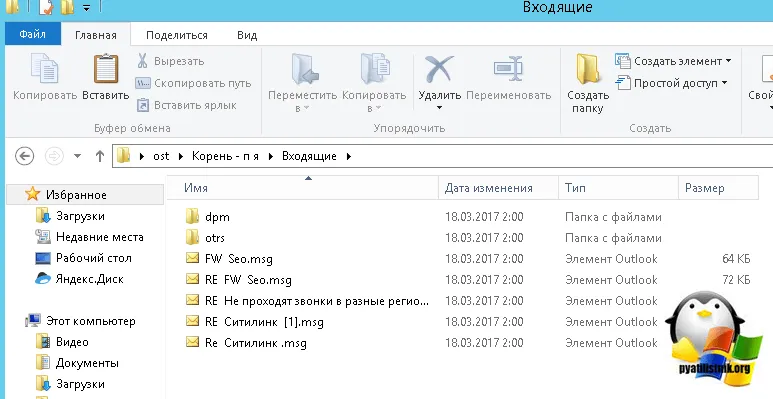Viewport: 773px width, 399px height.
Task: Switch to the Главная tab
Action: pos(96,35)
